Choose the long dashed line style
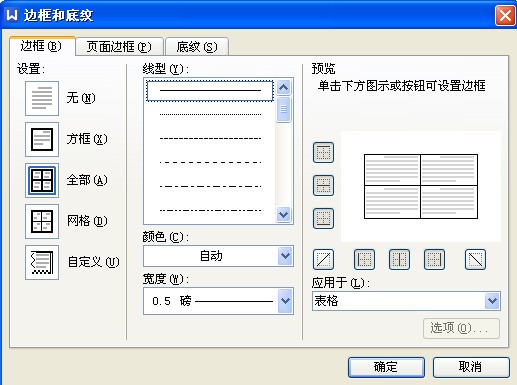 click(210, 163)
